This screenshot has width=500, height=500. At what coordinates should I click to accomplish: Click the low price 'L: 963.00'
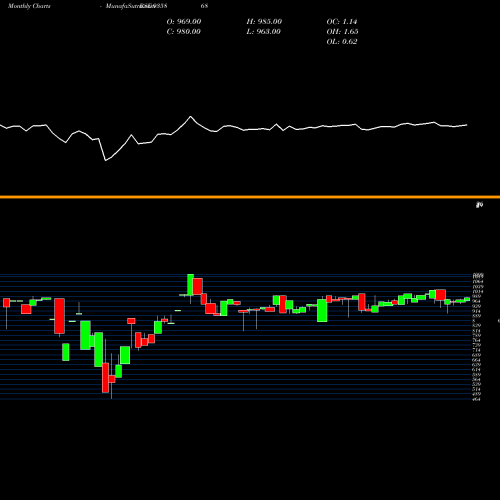pyautogui.click(x=263, y=32)
